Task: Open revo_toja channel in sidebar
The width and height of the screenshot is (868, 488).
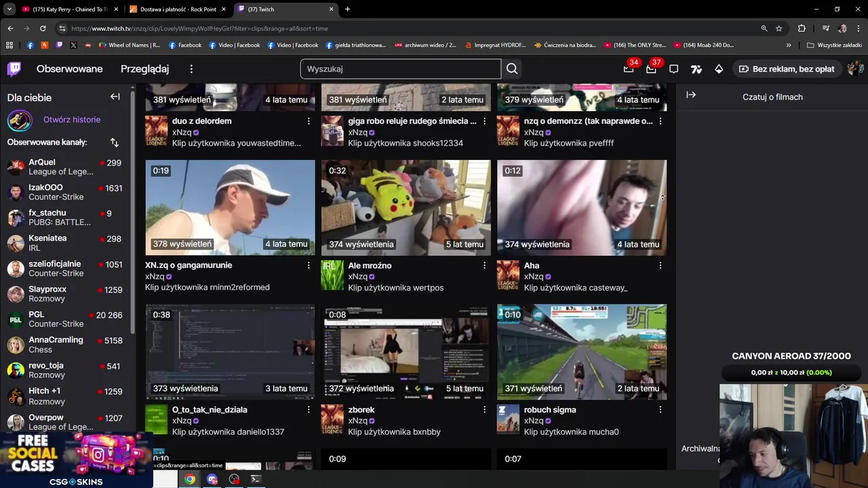Action: click(x=64, y=370)
